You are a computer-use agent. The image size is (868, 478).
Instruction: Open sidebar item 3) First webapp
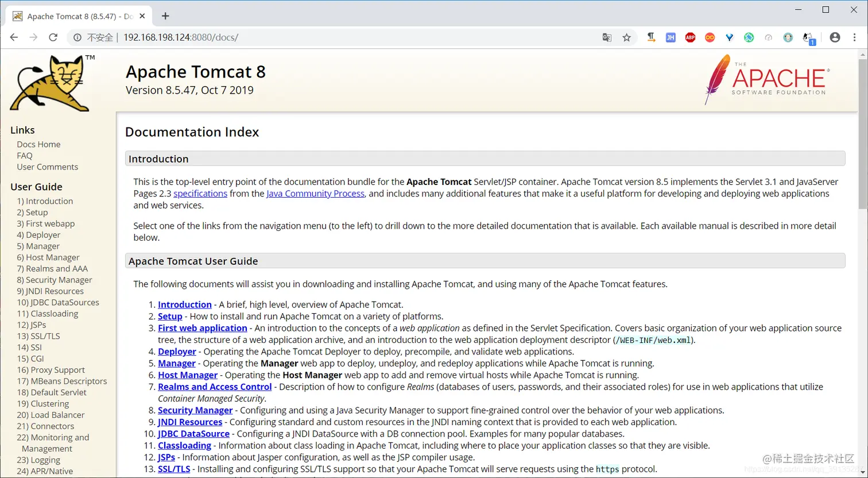click(x=46, y=223)
